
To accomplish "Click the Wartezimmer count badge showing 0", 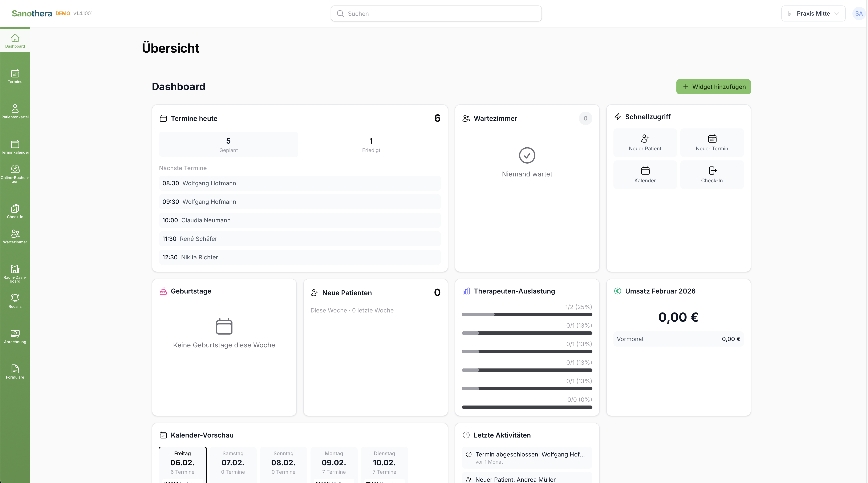I will (x=585, y=118).
